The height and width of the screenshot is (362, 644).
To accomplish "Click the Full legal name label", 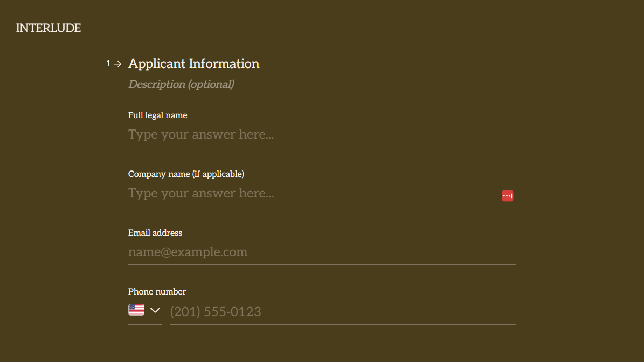I will coord(157,115).
